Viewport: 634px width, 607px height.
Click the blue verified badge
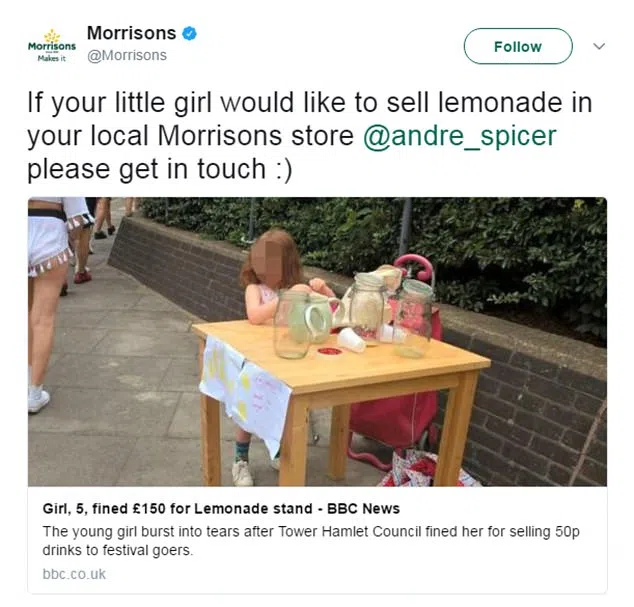[x=189, y=33]
